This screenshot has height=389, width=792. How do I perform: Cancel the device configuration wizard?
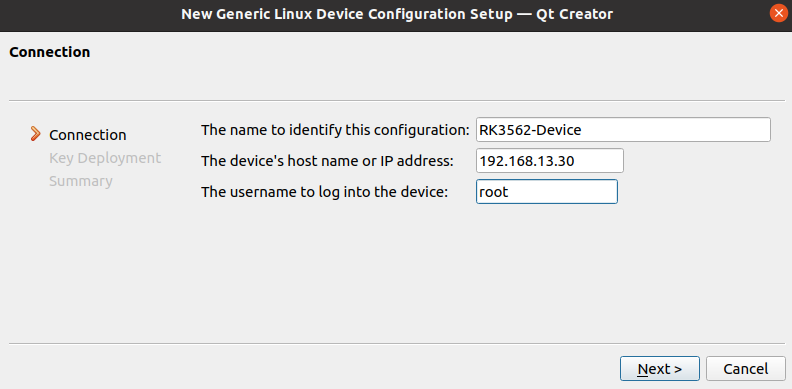[x=746, y=369]
